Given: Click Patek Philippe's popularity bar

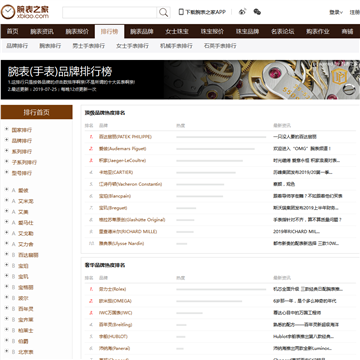Looking at the screenshot, I should coord(221,137).
